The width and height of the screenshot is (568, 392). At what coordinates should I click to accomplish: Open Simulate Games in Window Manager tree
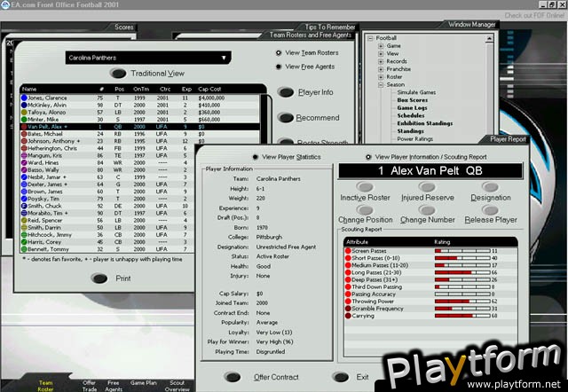tap(416, 92)
